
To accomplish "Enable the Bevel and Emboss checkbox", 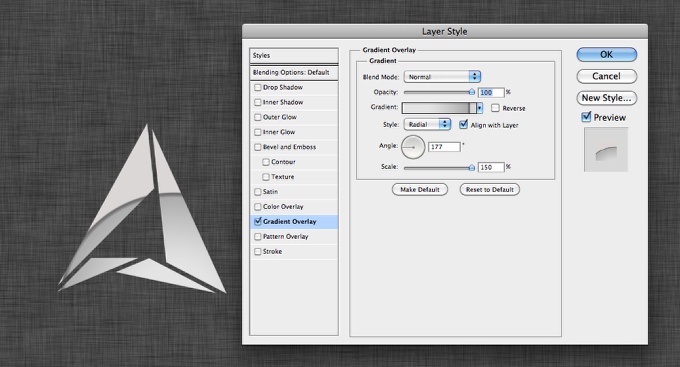I will (258, 147).
